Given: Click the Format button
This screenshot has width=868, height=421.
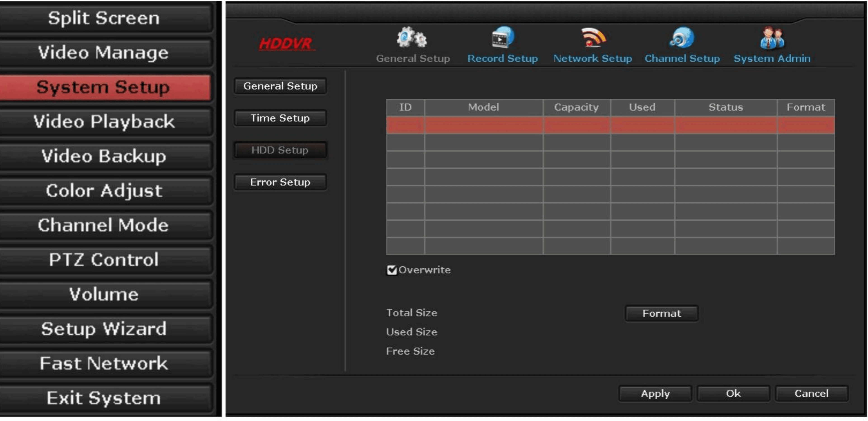Looking at the screenshot, I should click(x=661, y=314).
